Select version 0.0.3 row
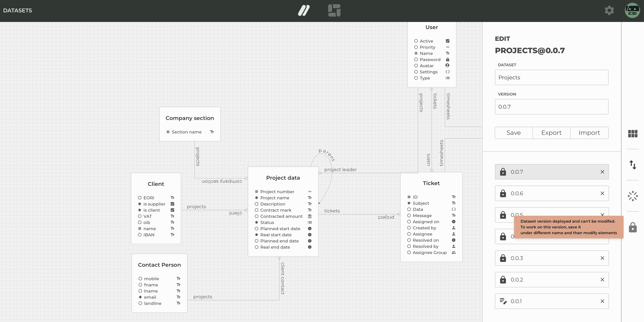 [552, 258]
